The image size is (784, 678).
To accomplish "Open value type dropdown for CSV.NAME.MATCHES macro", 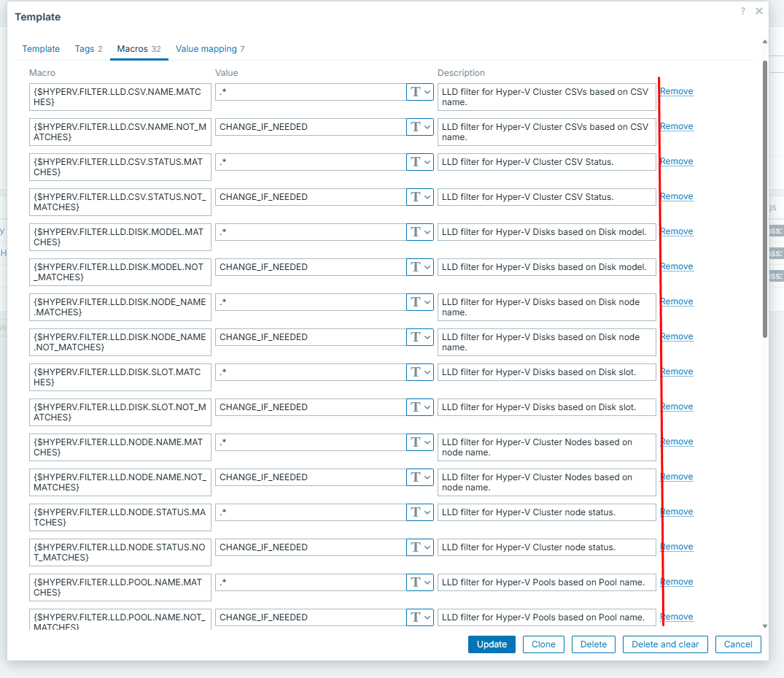I will click(419, 92).
